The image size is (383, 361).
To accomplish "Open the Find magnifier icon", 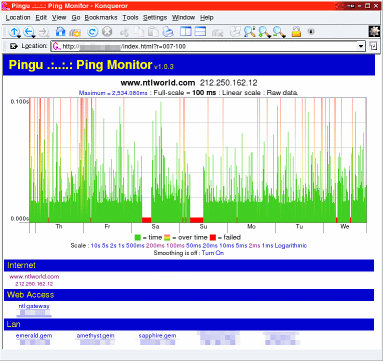I will tap(249, 32).
